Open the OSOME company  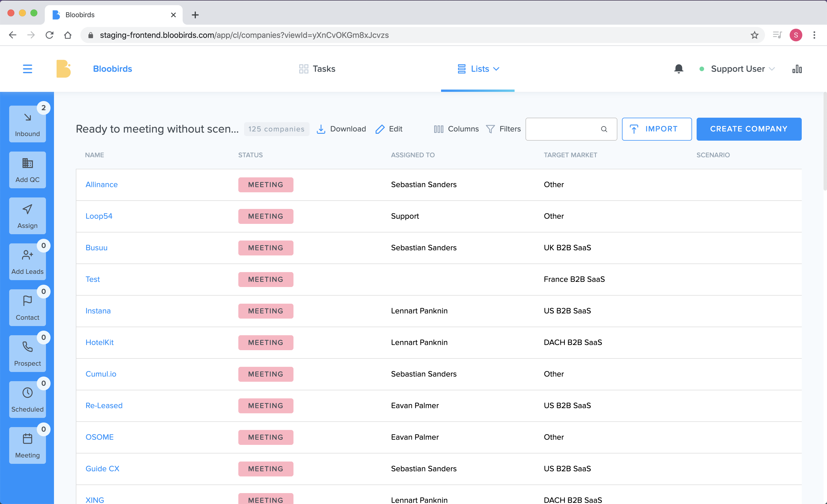click(x=99, y=437)
